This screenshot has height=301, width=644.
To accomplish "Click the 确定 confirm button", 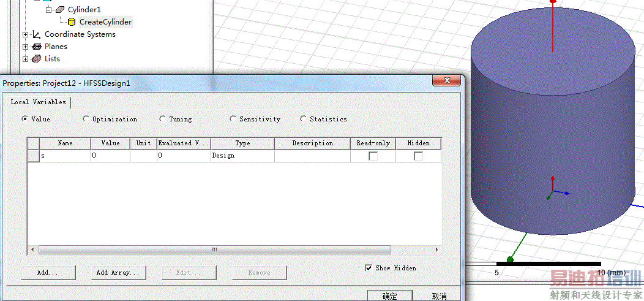I will pos(390,296).
